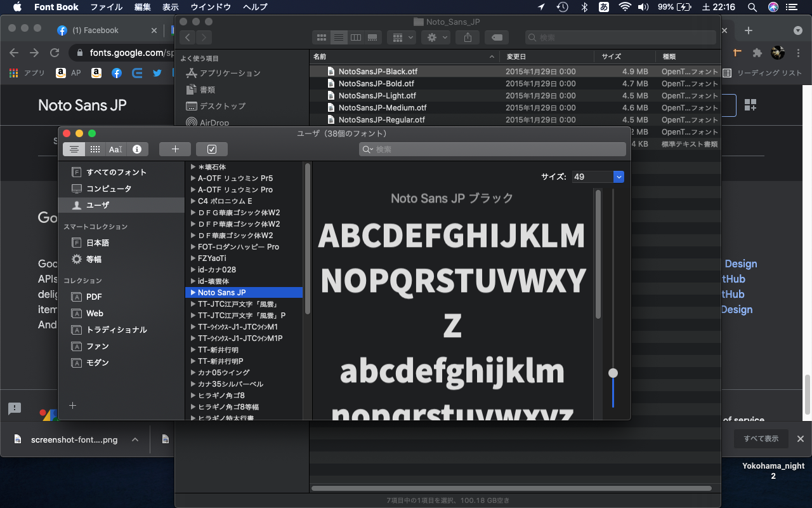This screenshot has width=812, height=508.
Task: Click the add font plus button
Action: (175, 149)
